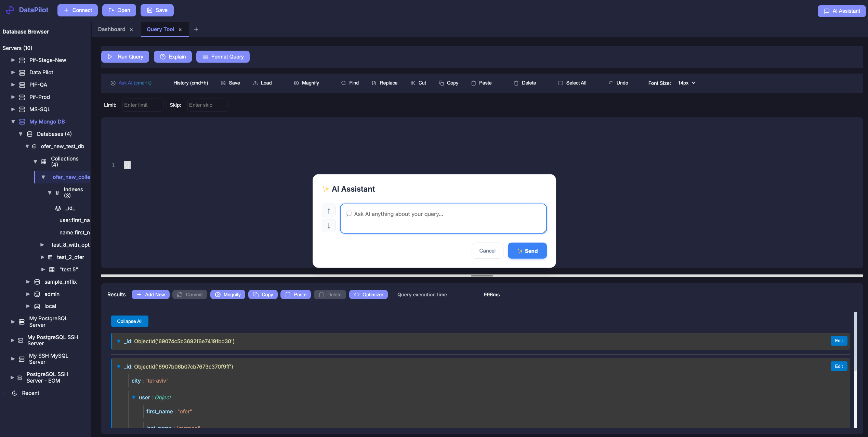Close the Dashboard tab

tap(131, 30)
